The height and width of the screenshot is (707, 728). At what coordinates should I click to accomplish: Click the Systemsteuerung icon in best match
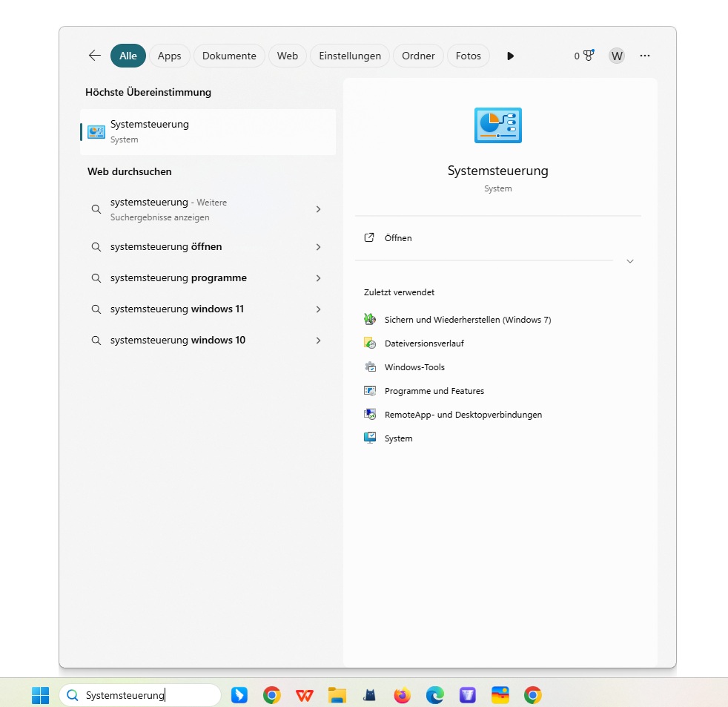pos(96,132)
